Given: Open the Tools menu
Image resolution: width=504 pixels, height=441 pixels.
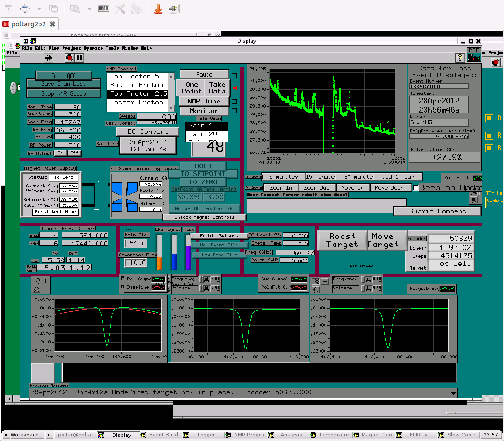Looking at the screenshot, I should 112,48.
